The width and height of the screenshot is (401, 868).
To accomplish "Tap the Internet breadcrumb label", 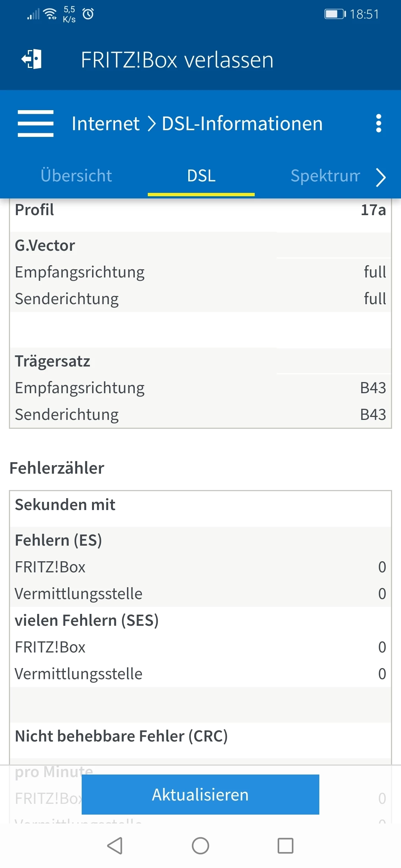I will pyautogui.click(x=105, y=124).
